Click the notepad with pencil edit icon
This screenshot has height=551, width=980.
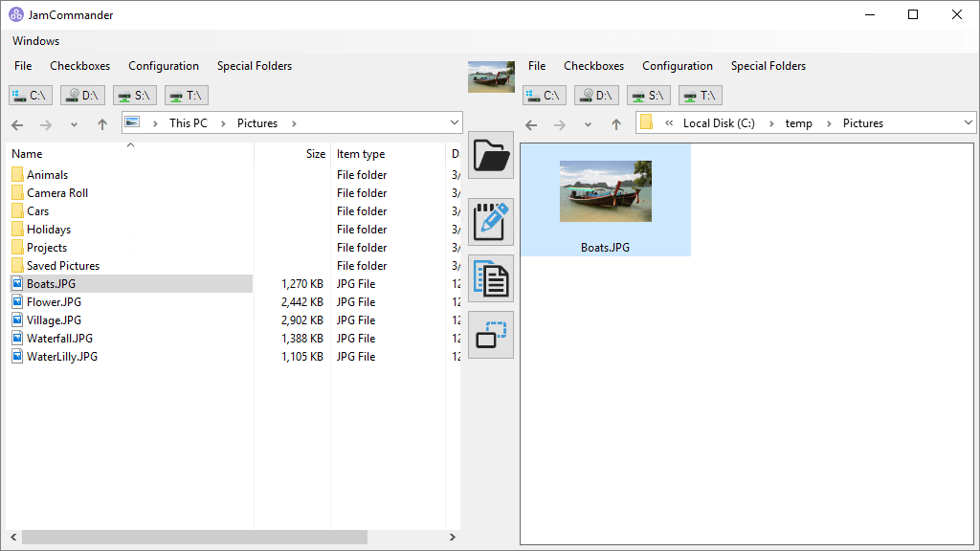(x=491, y=222)
